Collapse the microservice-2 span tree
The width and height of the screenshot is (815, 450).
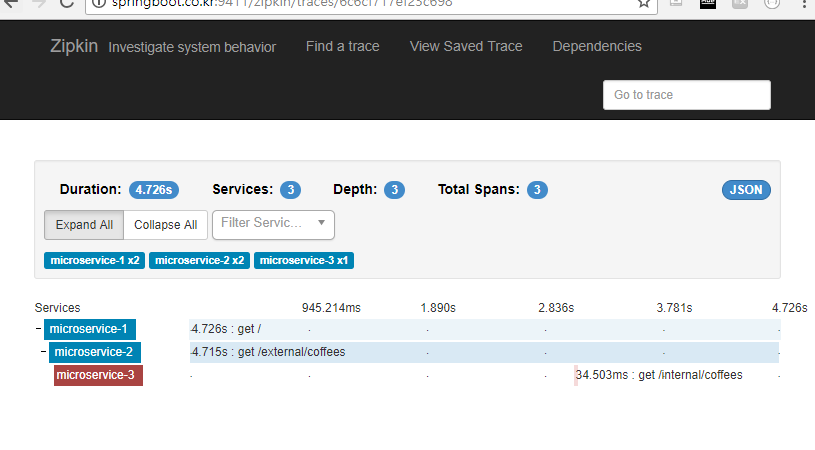pyautogui.click(x=44, y=351)
